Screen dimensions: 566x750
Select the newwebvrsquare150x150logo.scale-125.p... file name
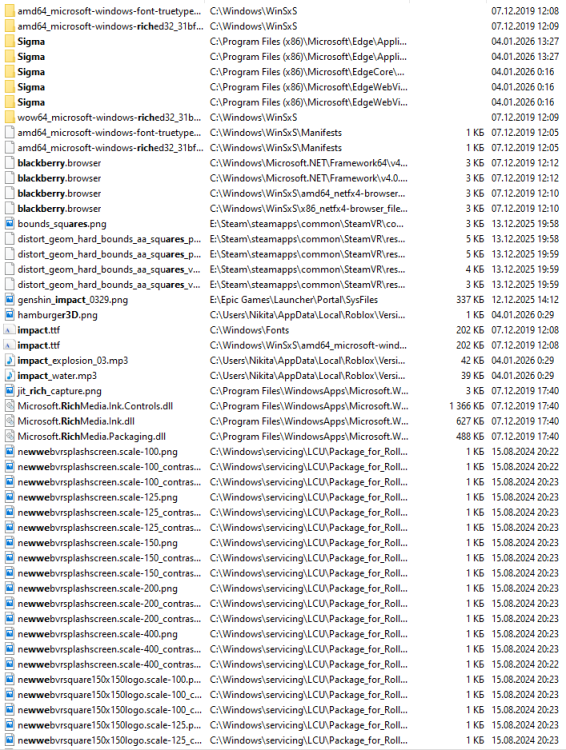(x=109, y=725)
